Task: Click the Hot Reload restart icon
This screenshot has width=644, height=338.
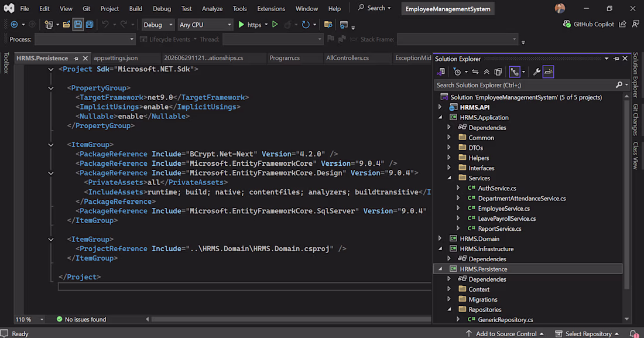Action: coord(306,25)
